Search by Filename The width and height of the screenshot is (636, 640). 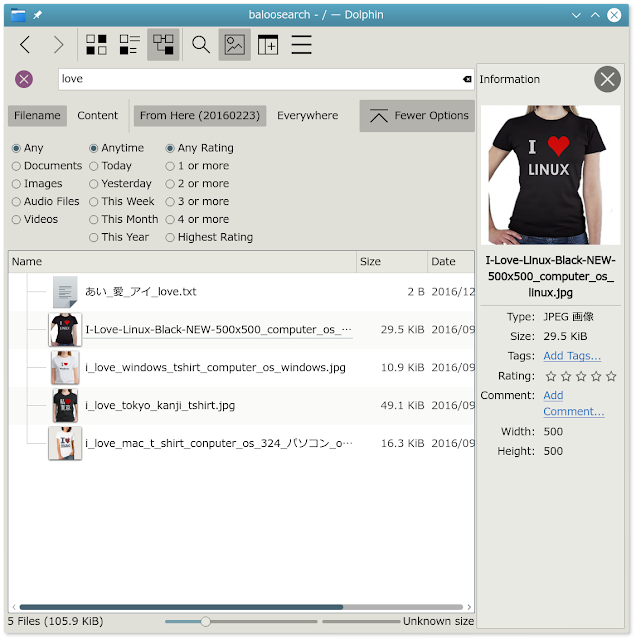tap(37, 116)
